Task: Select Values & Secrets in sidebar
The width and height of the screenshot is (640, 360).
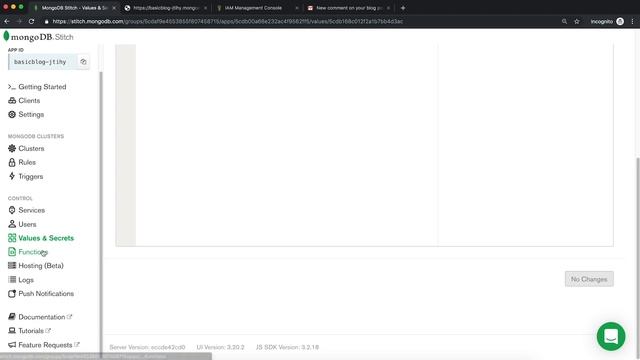Action: [x=46, y=238]
